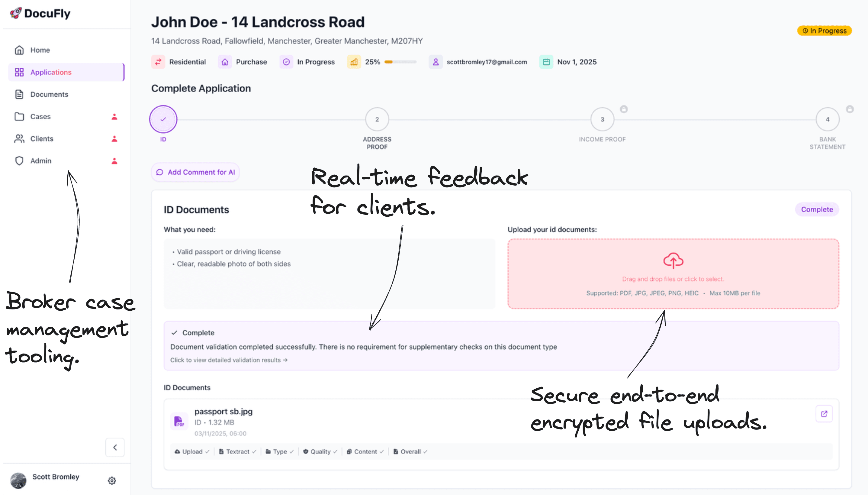Open the Cases sidebar menu item
The height and width of the screenshot is (495, 868).
coord(40,117)
